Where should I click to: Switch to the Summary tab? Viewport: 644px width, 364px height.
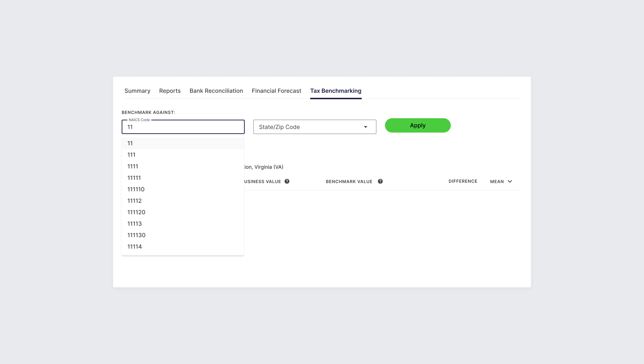137,91
